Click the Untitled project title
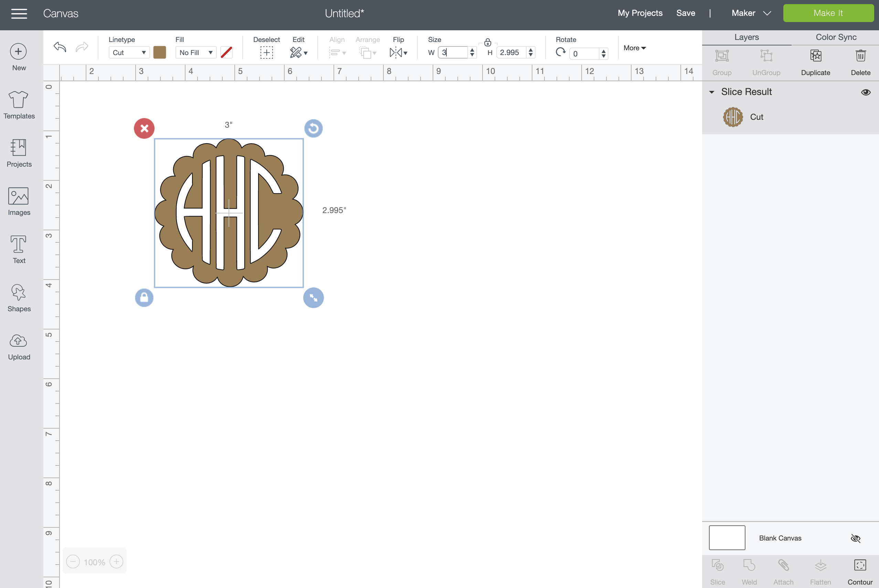The height and width of the screenshot is (588, 879). pos(344,13)
